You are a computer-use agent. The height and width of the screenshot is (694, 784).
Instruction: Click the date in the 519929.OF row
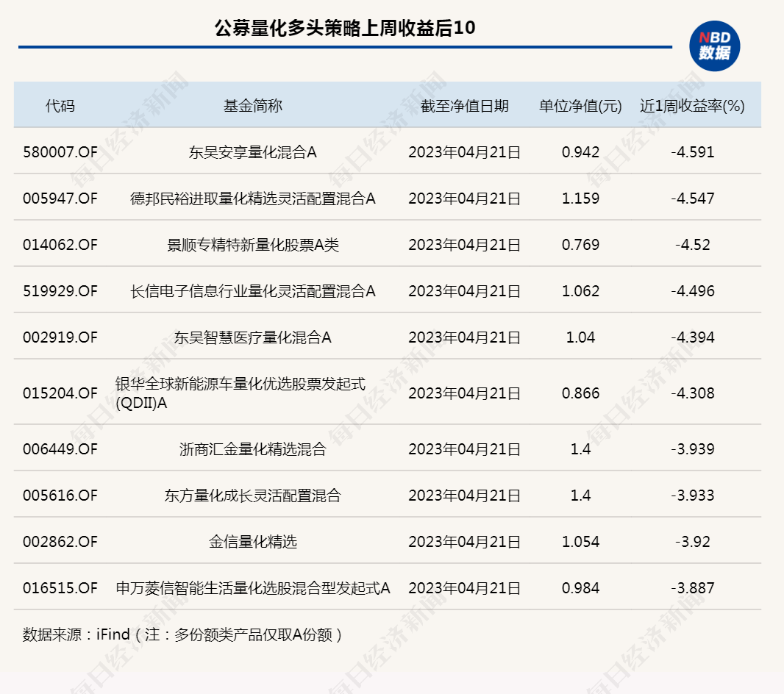point(465,291)
